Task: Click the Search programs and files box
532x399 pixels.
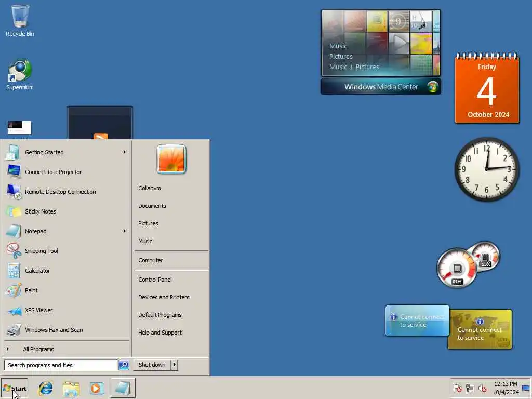Action: pos(61,365)
